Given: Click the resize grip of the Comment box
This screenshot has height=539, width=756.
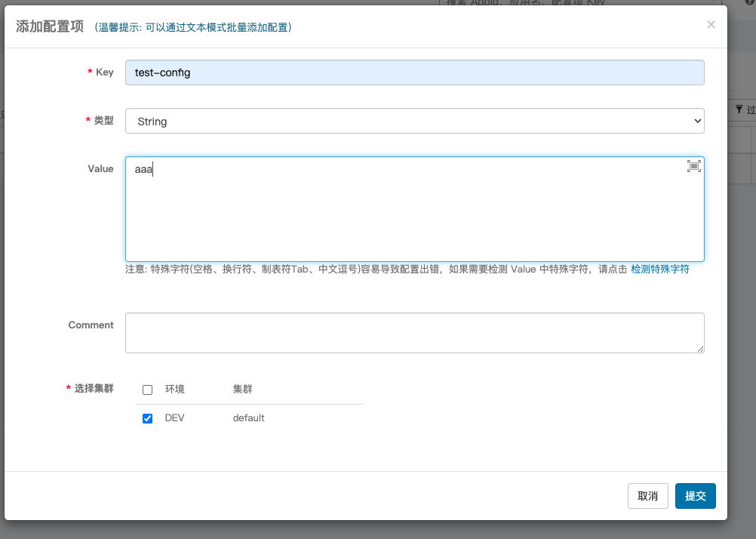Looking at the screenshot, I should [700, 349].
